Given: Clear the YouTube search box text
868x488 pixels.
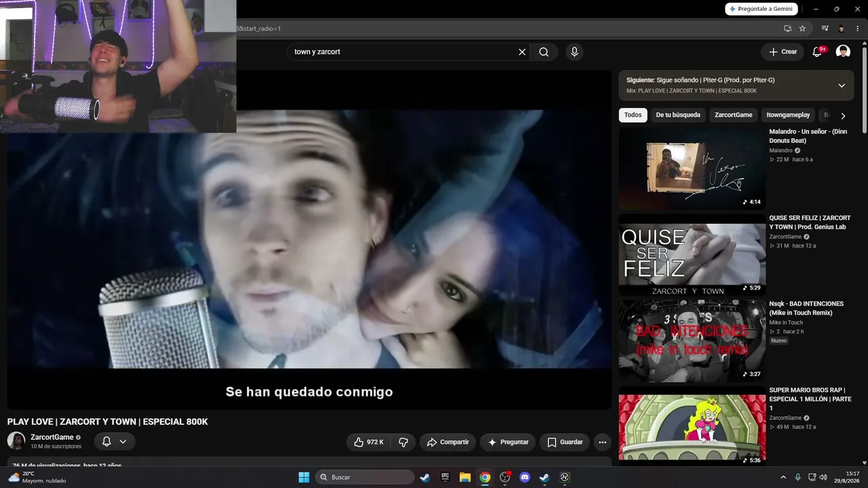Looking at the screenshot, I should coord(522,52).
